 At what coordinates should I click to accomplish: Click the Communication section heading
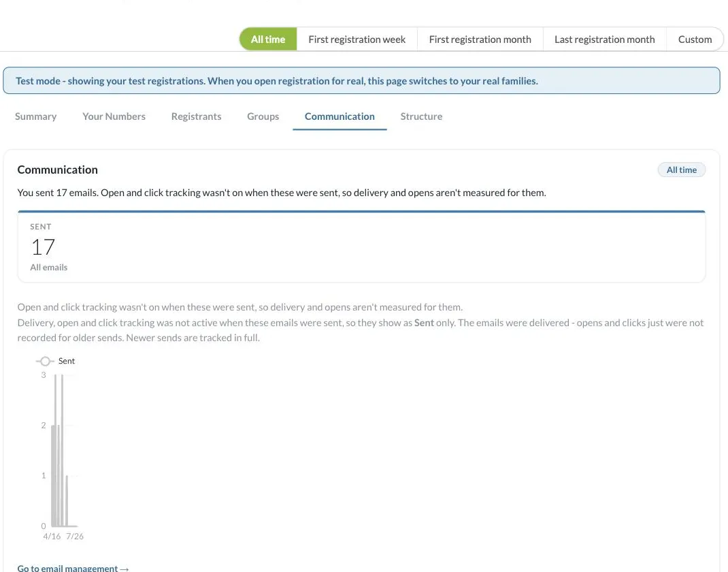(58, 170)
